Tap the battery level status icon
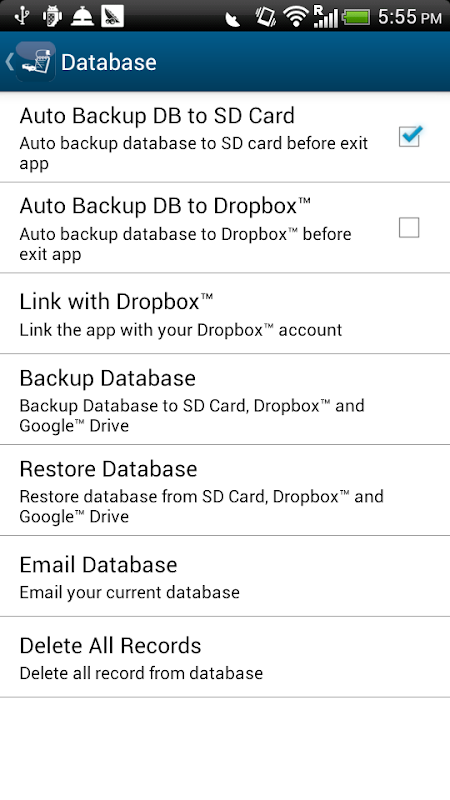450x800 pixels. pyautogui.click(x=356, y=17)
